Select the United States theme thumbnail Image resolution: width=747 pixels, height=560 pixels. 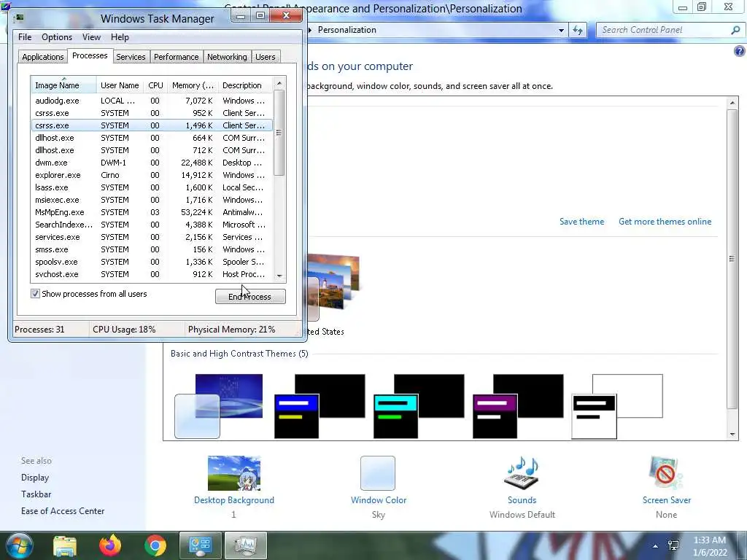coord(333,287)
